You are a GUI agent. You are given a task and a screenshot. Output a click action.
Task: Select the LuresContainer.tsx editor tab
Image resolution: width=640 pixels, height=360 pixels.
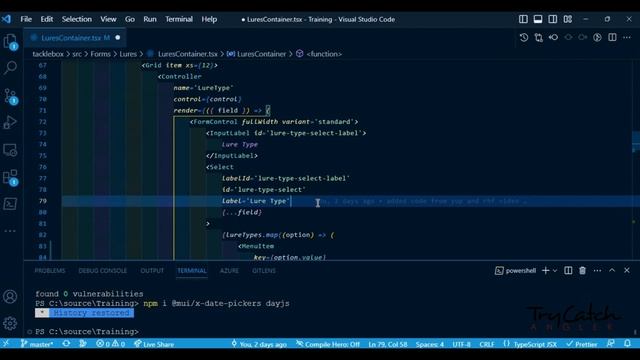click(75, 38)
